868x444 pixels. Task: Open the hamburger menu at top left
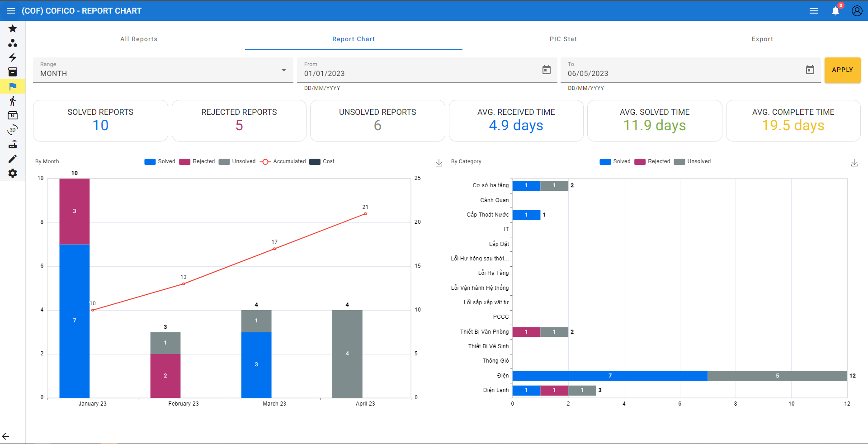pos(11,11)
